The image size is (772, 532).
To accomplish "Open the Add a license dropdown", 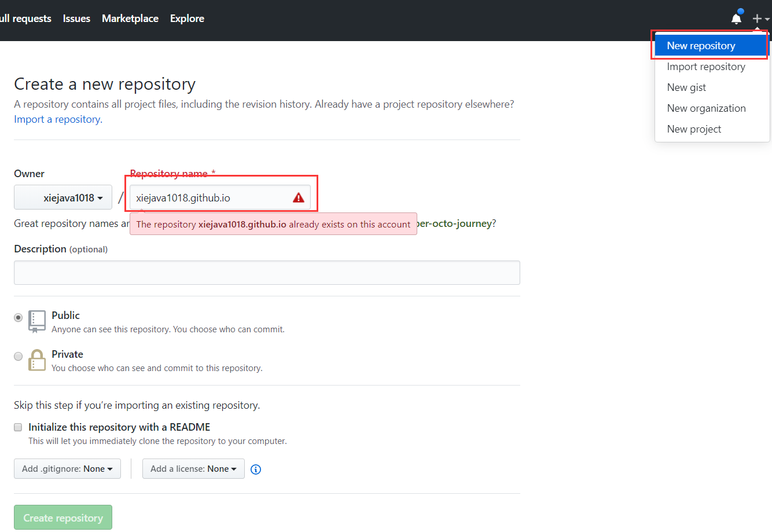I will click(193, 469).
